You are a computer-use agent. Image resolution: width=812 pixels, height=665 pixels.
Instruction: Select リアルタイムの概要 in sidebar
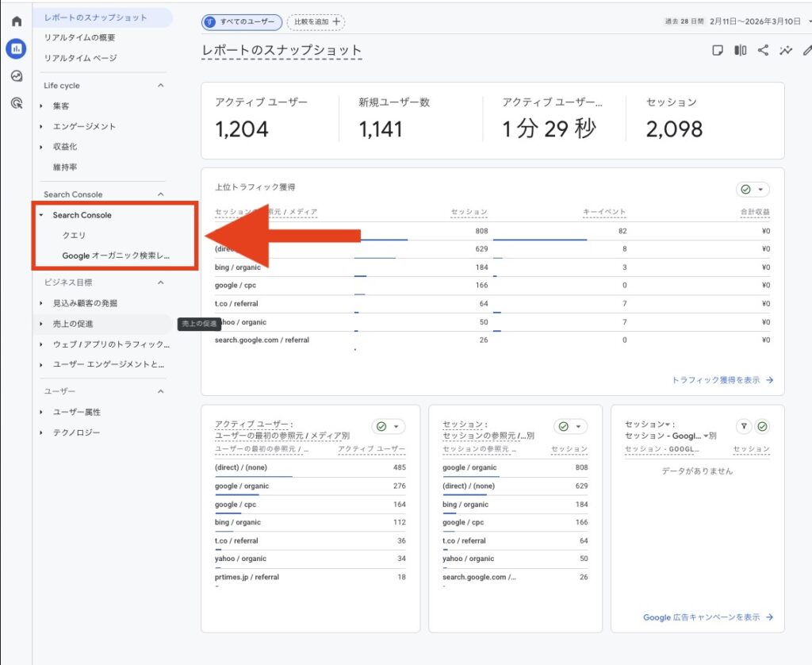(79, 37)
